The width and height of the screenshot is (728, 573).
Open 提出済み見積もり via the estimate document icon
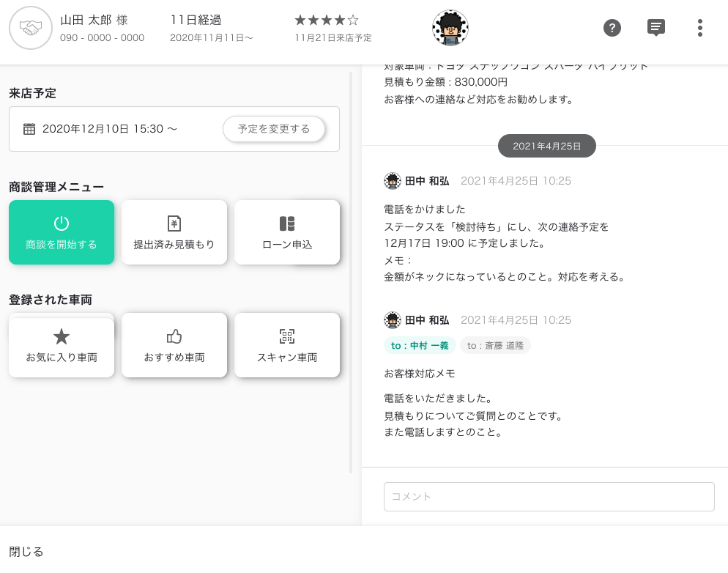pyautogui.click(x=174, y=223)
